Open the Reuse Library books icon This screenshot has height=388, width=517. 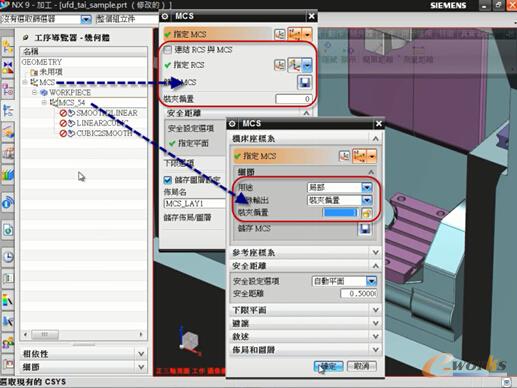pyautogui.click(x=7, y=174)
